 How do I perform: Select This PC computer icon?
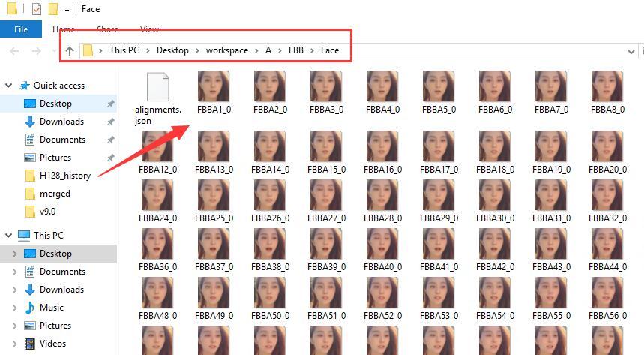tap(24, 236)
